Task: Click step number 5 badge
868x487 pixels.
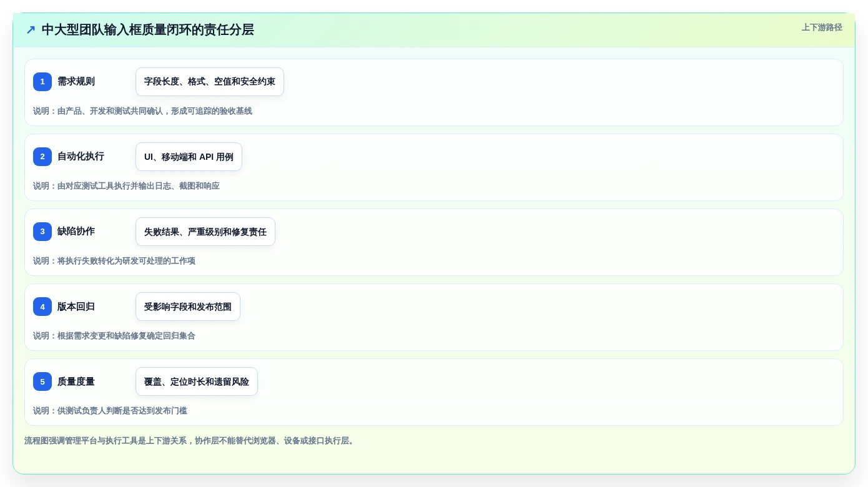Action: (x=42, y=381)
